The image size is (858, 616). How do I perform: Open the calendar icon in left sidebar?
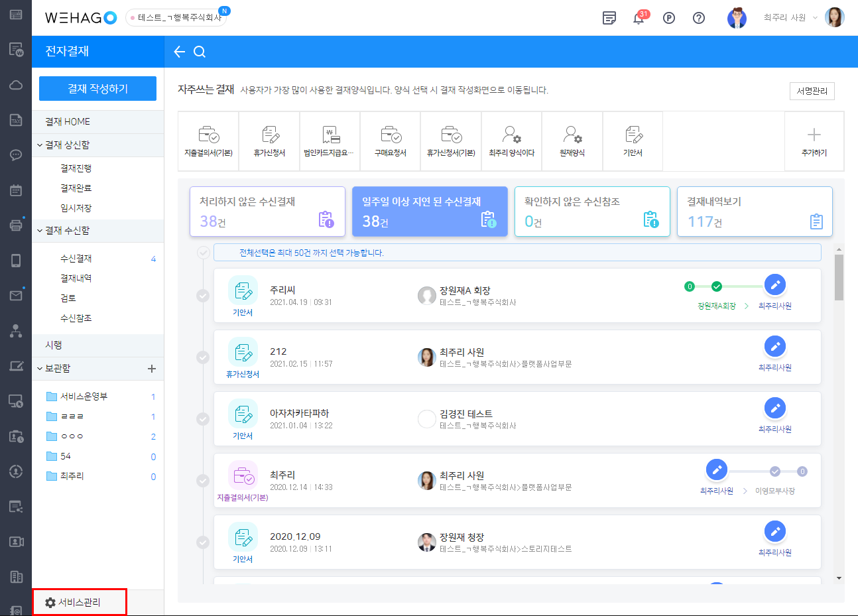click(16, 190)
